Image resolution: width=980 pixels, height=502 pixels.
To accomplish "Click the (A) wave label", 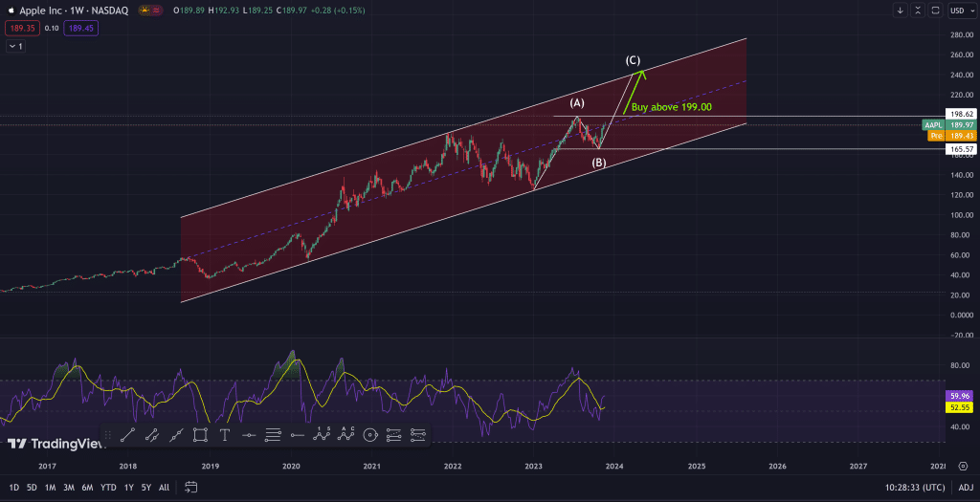I will click(x=576, y=102).
